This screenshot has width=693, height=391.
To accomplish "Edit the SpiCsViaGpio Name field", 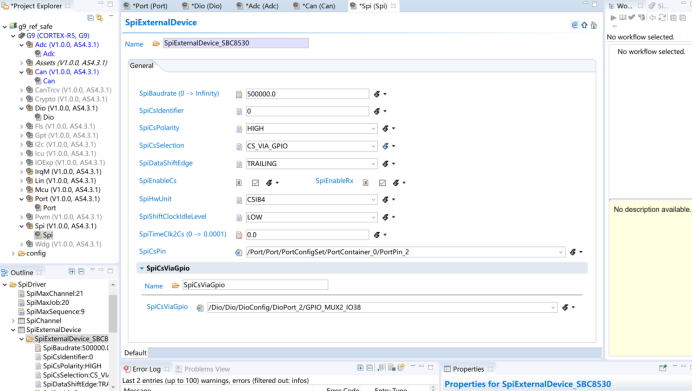I will 255,285.
